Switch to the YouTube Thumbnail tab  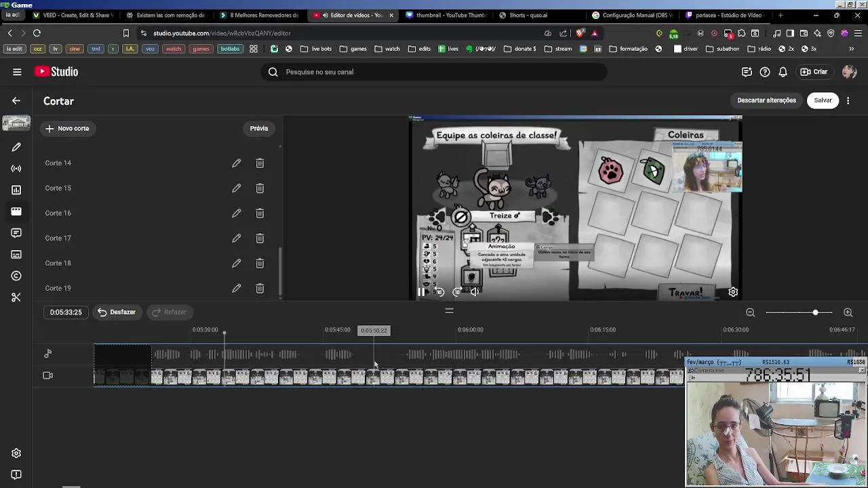446,15
